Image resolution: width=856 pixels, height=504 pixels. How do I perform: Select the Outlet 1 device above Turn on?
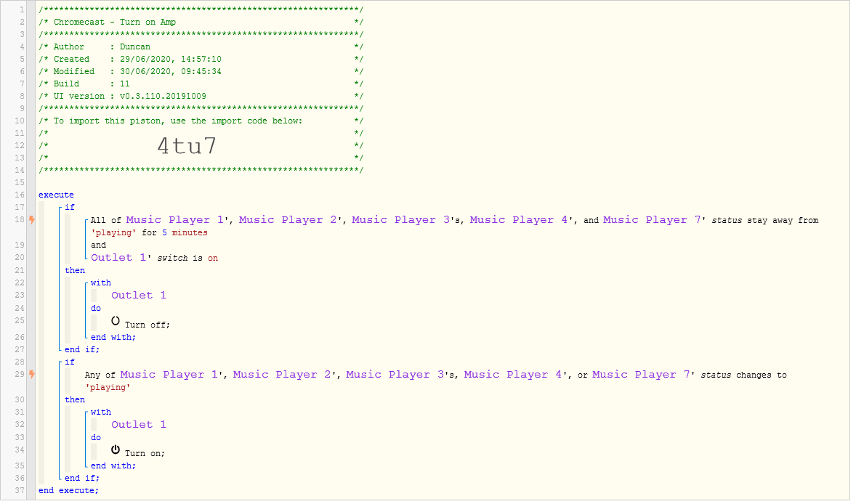coord(139,424)
